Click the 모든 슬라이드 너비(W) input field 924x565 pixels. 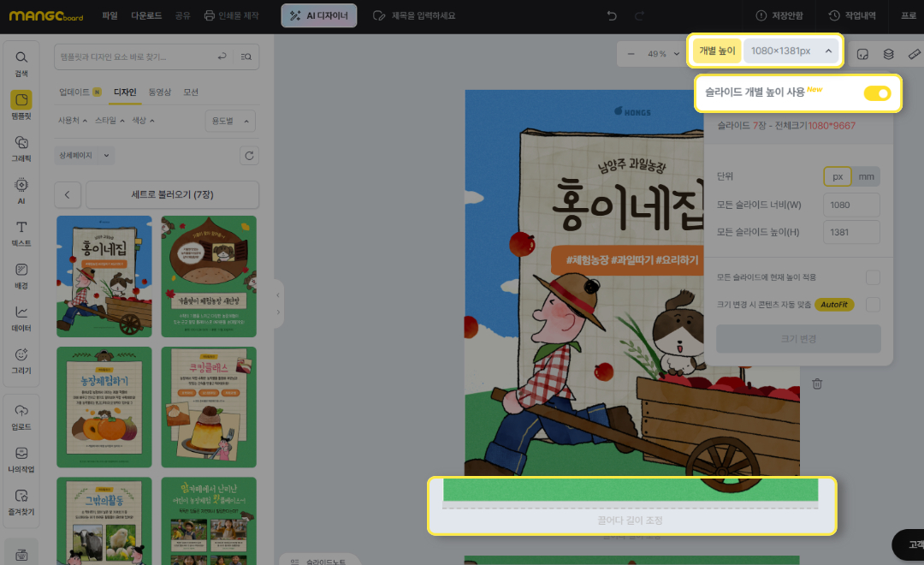[x=850, y=205]
